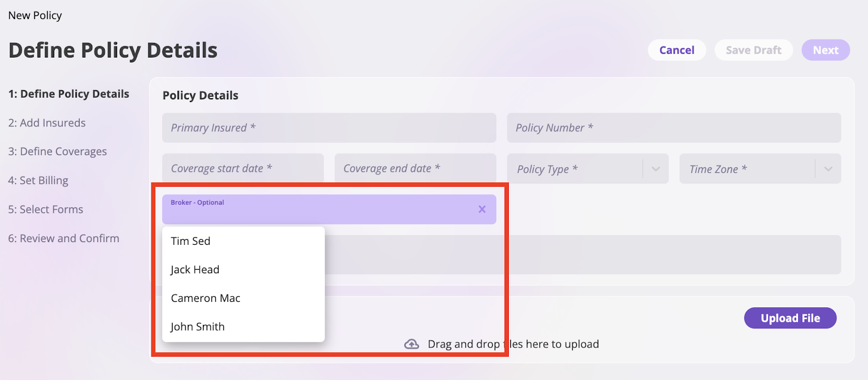Click the Broker - Optional input
The height and width of the screenshot is (380, 868).
[329, 210]
